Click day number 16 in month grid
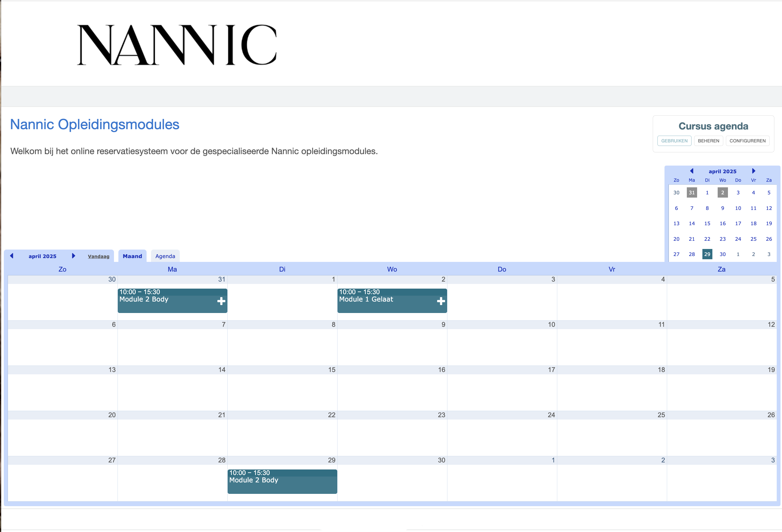The image size is (782, 532). click(x=442, y=370)
